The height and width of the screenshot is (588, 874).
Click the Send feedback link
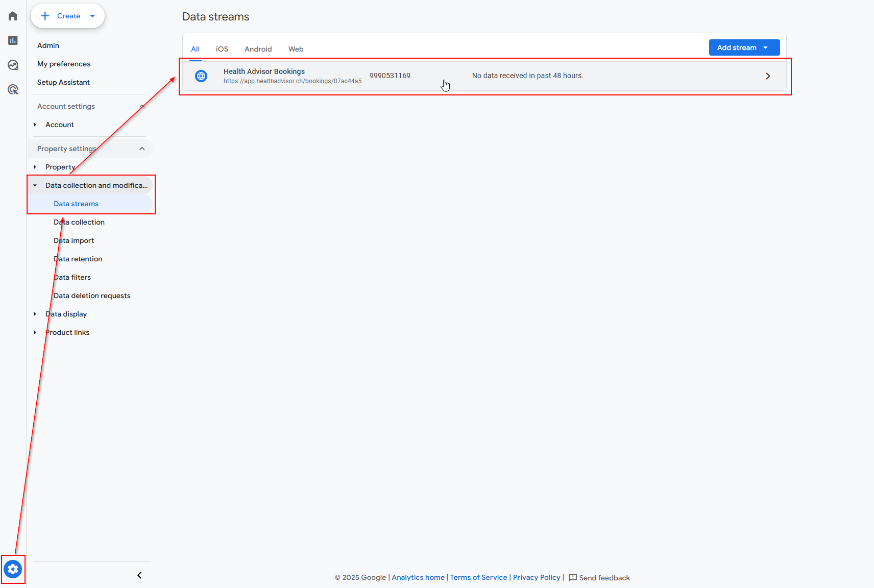pos(604,578)
